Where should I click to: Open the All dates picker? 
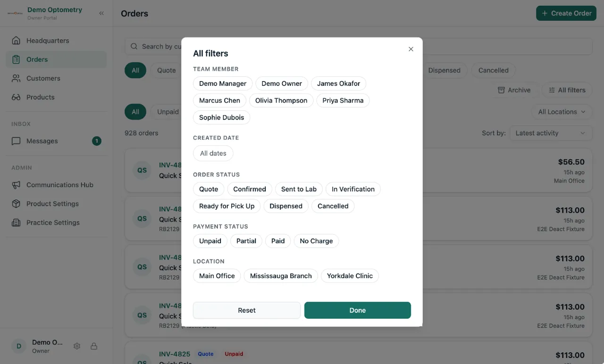[x=213, y=153]
